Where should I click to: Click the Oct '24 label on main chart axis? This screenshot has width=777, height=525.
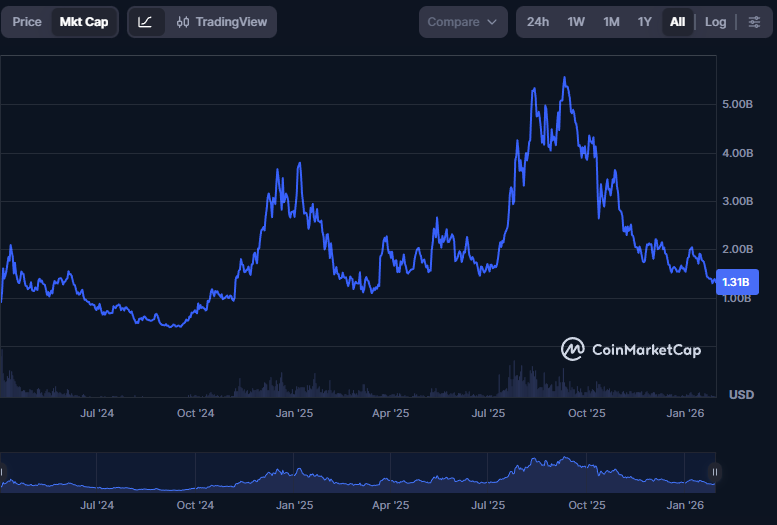pos(195,413)
